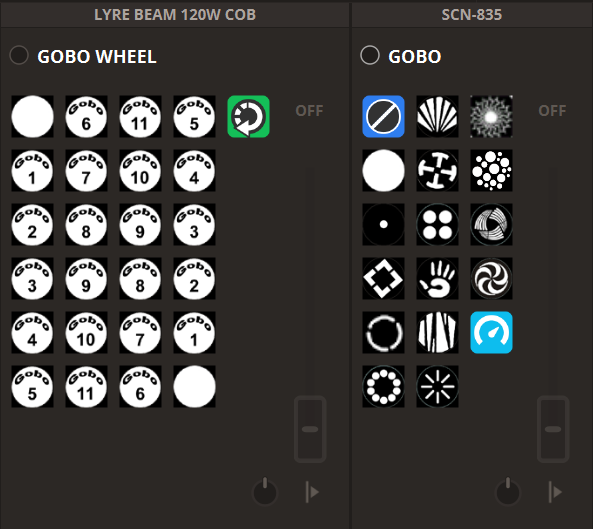Select the ring of dots gobo
The image size is (593, 529).
383,386
